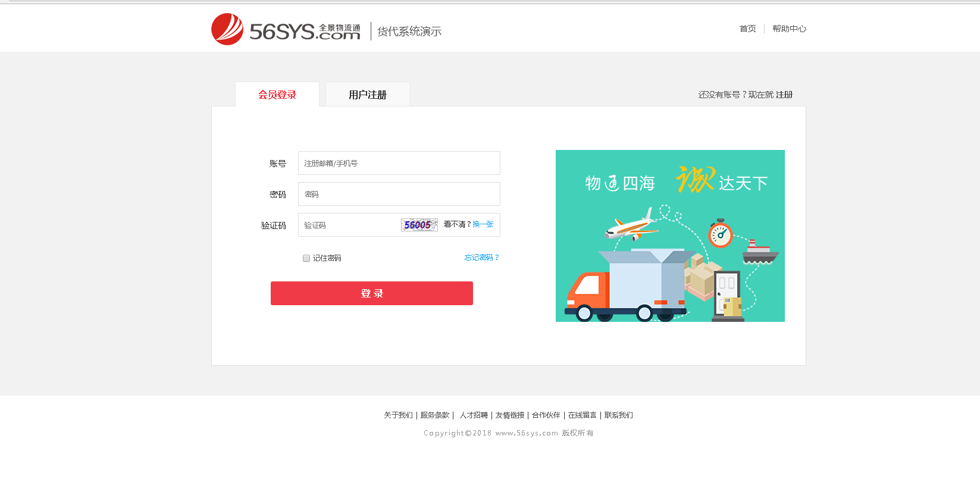Click the 忘记密码 forgot password link
The width and height of the screenshot is (980, 495).
pyautogui.click(x=481, y=258)
